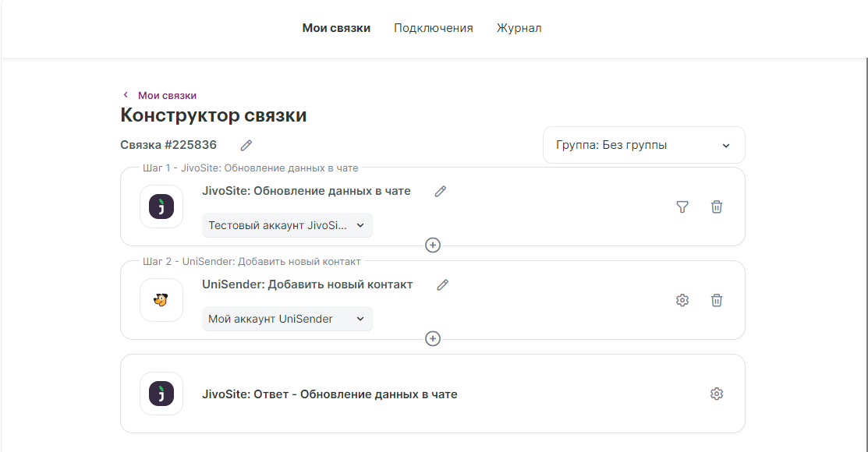
Task: Switch to Мои связки tab
Action: tap(336, 28)
